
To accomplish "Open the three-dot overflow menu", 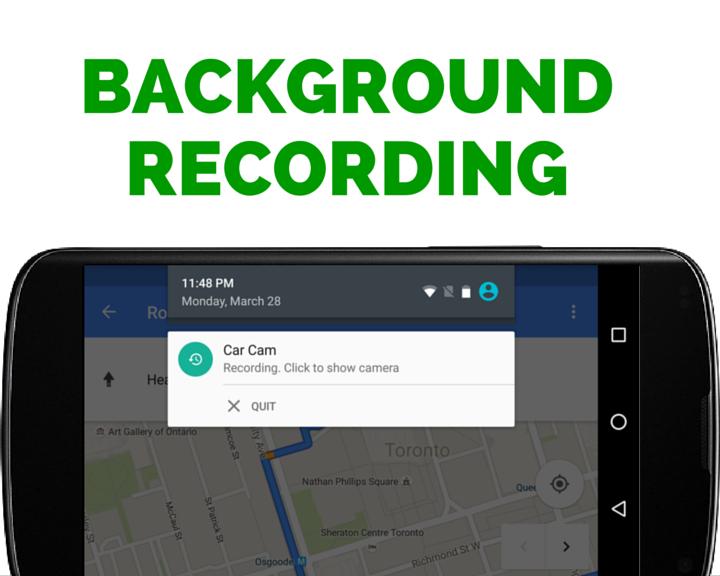I will 573,312.
